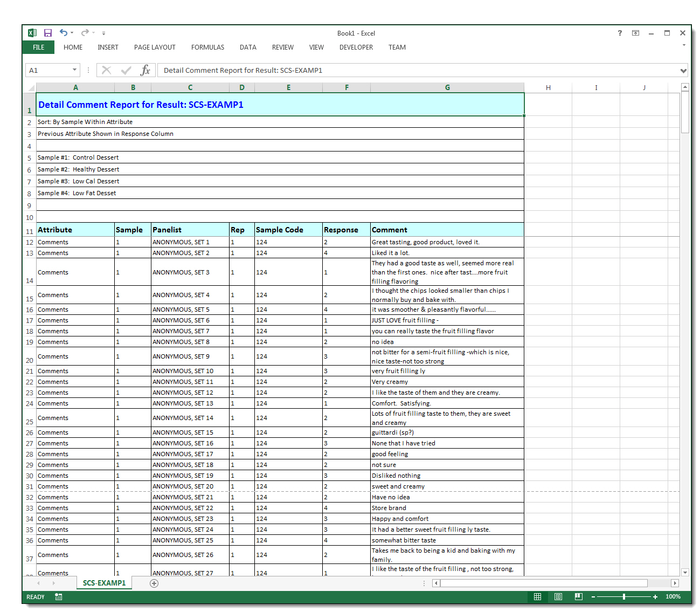Viewport: 700px width, 612px height.
Task: Switch to Page Layout view icon
Action: click(558, 597)
